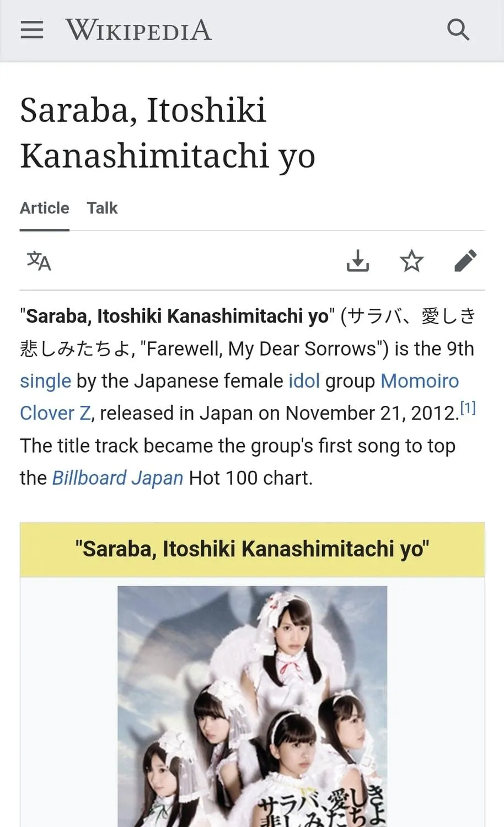Click the bold song title text
This screenshot has height=827, width=504.
coord(177,316)
